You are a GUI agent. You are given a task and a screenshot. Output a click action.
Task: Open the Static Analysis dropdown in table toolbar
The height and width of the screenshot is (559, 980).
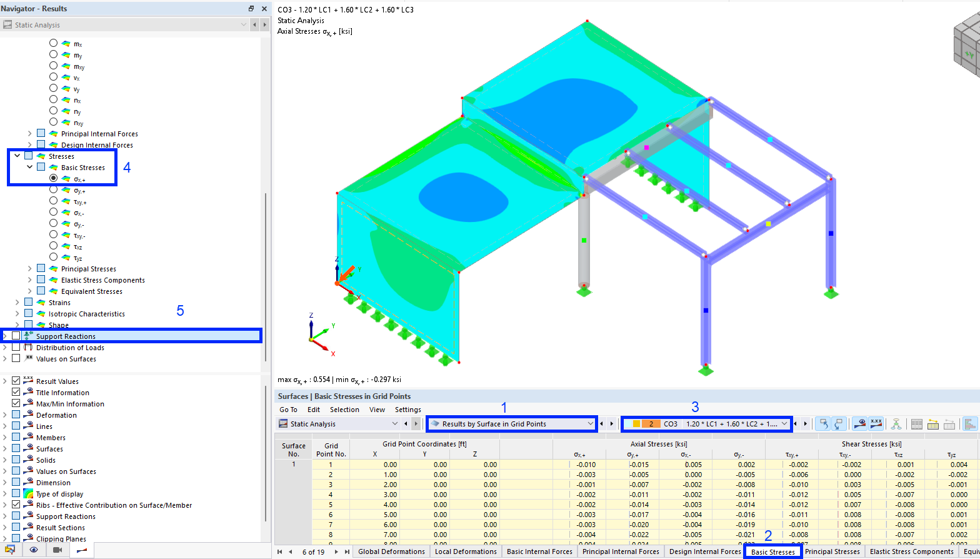[x=337, y=424]
